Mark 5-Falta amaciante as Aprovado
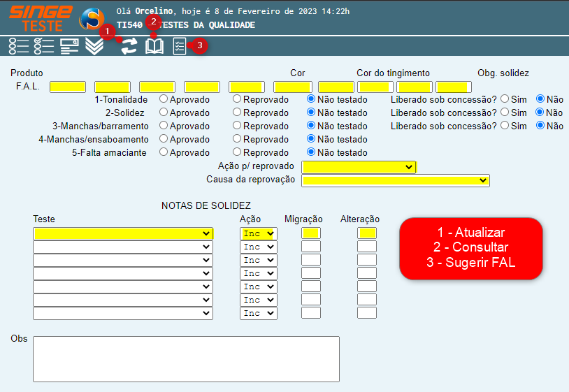The width and height of the screenshot is (569, 392). click(x=164, y=152)
